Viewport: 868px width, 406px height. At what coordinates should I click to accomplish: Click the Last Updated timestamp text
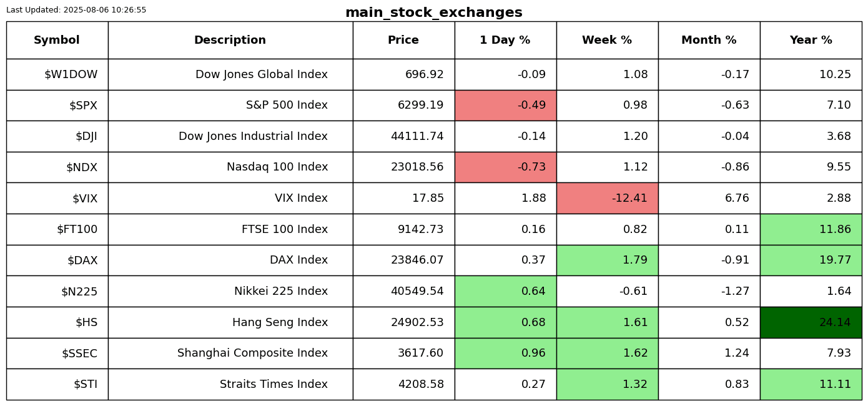(76, 10)
